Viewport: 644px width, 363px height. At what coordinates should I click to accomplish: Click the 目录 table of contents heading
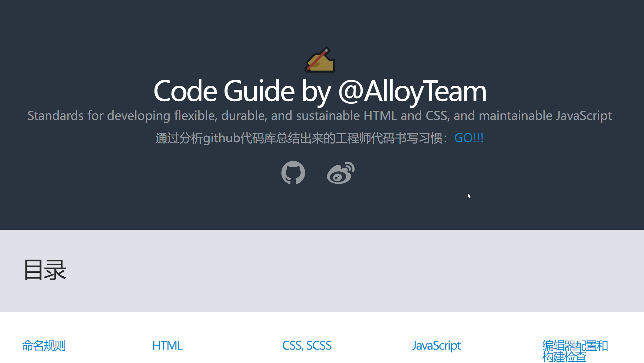[x=45, y=270]
